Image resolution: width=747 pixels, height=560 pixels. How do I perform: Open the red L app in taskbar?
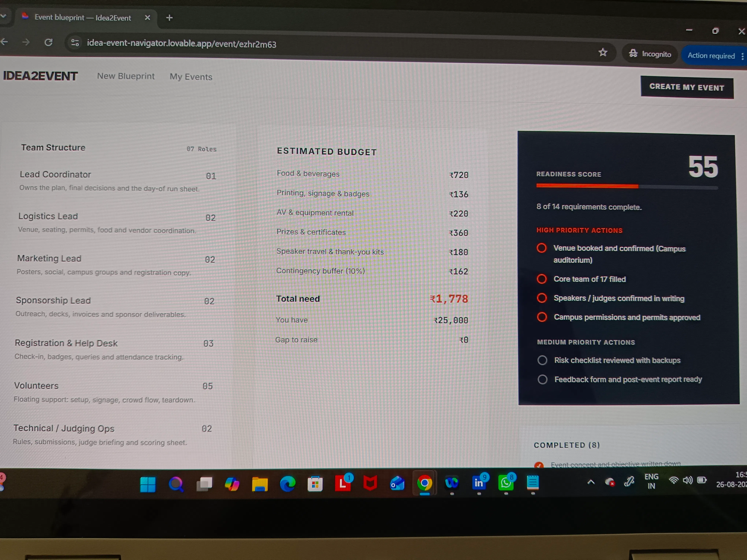[x=343, y=483]
